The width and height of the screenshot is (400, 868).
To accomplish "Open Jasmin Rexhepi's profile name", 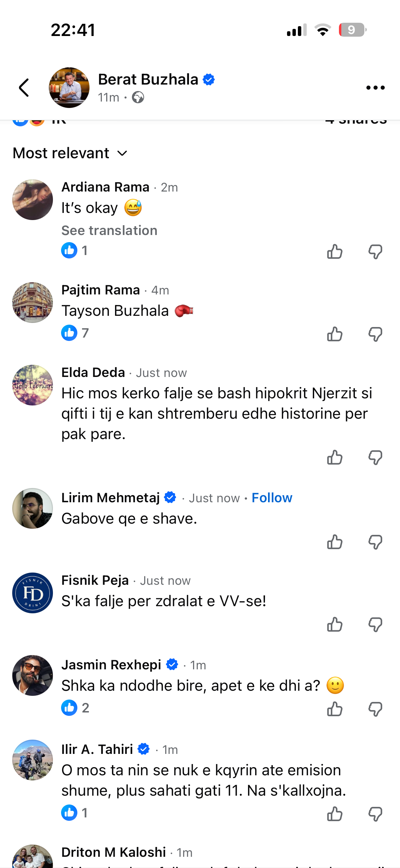I will click(x=111, y=665).
